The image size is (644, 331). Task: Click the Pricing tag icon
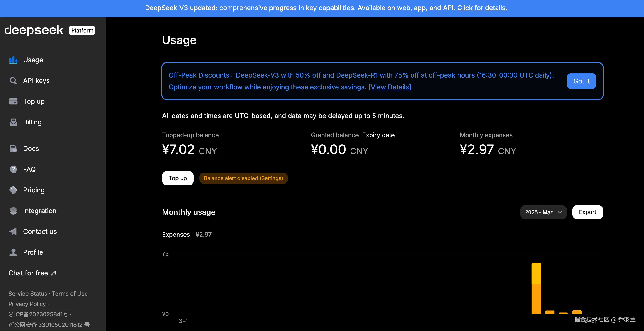point(13,190)
